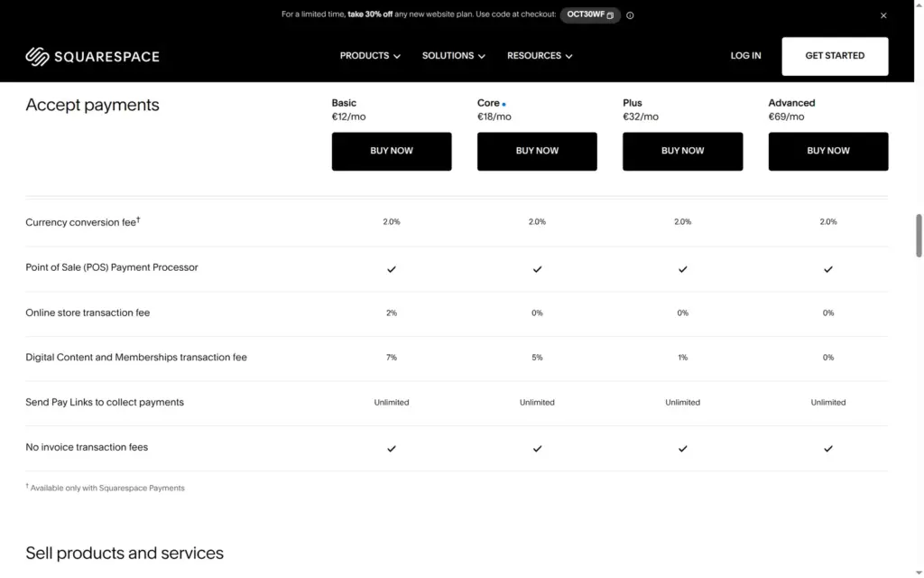Select Digital Content and Memberships transaction fee label
The height and width of the screenshot is (578, 924).
click(x=136, y=357)
